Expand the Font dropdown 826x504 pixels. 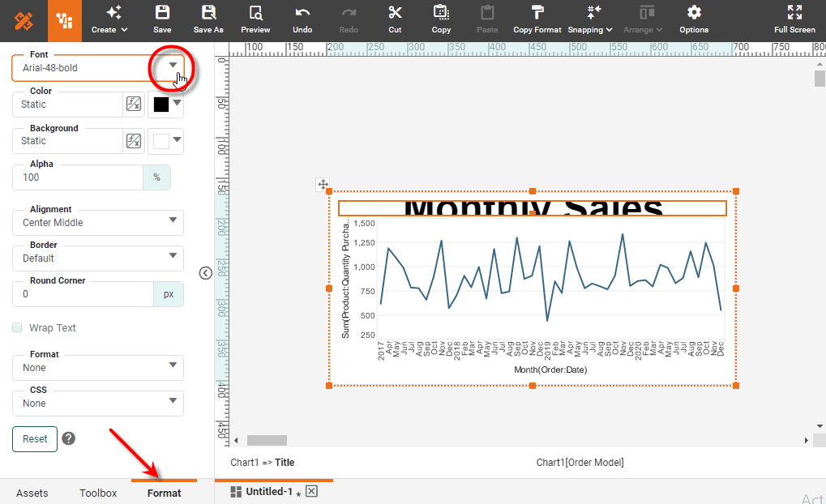tap(172, 66)
